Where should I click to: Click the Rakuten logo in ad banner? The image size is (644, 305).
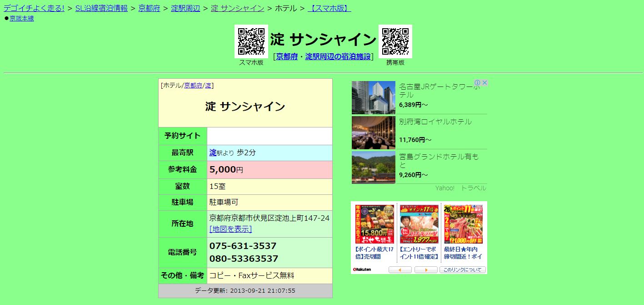pos(362,270)
